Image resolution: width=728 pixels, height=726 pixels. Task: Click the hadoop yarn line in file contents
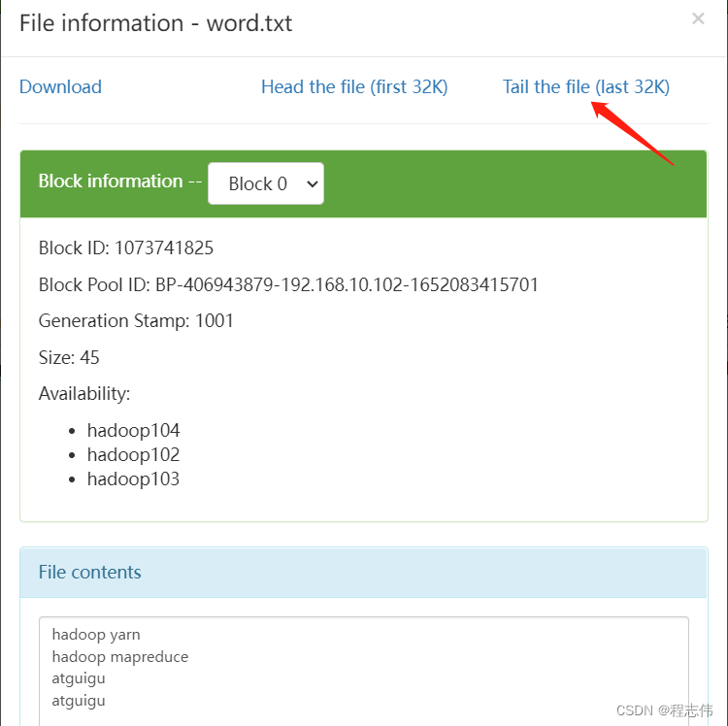96,635
